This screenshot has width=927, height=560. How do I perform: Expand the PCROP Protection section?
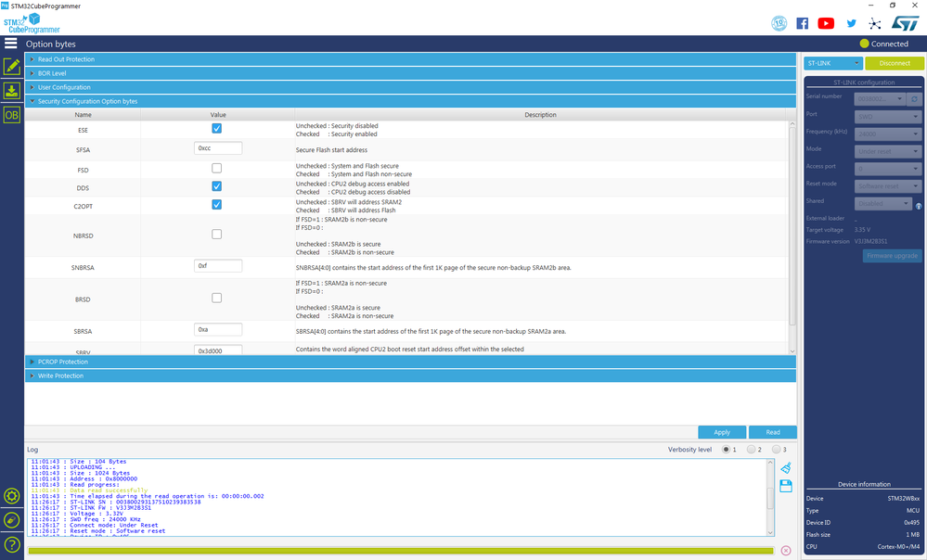coord(410,362)
